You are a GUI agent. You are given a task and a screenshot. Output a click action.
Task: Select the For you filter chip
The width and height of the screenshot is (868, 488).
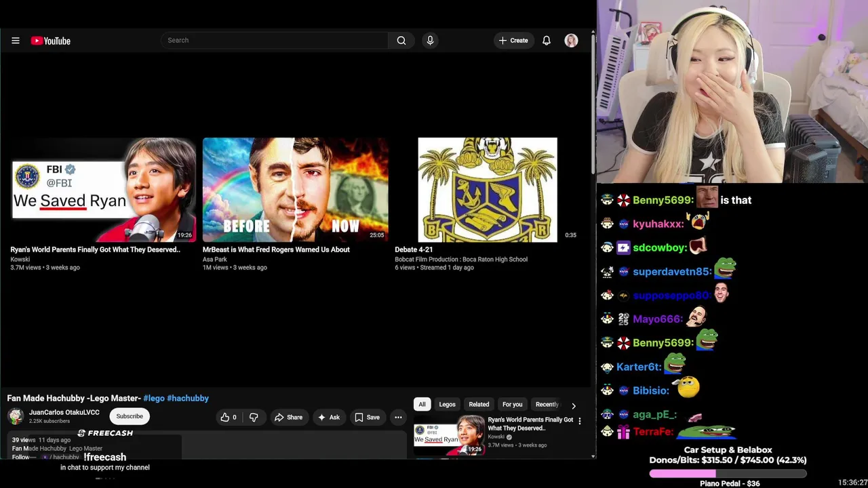(x=512, y=405)
